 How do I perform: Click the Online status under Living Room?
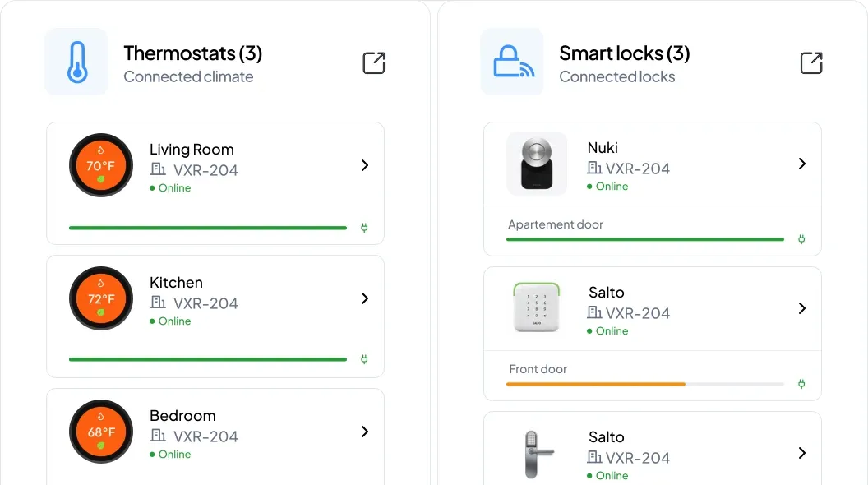point(170,188)
